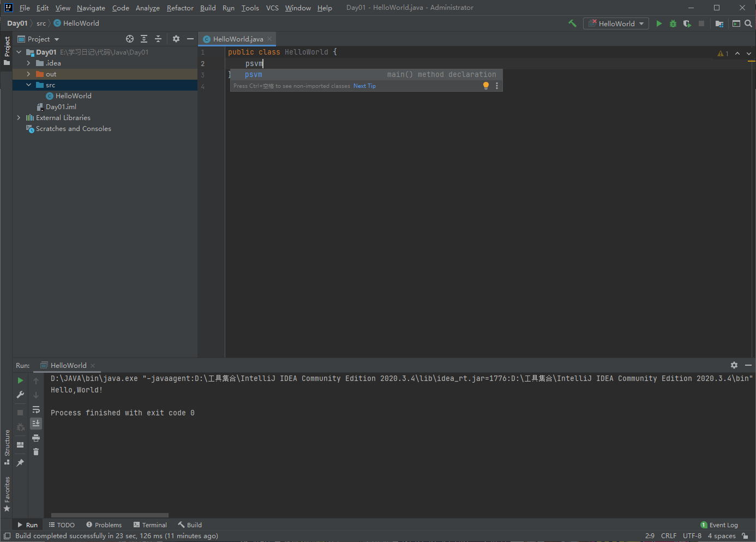756x542 pixels.
Task: Click the 2:9 cursor position indicator
Action: click(650, 536)
